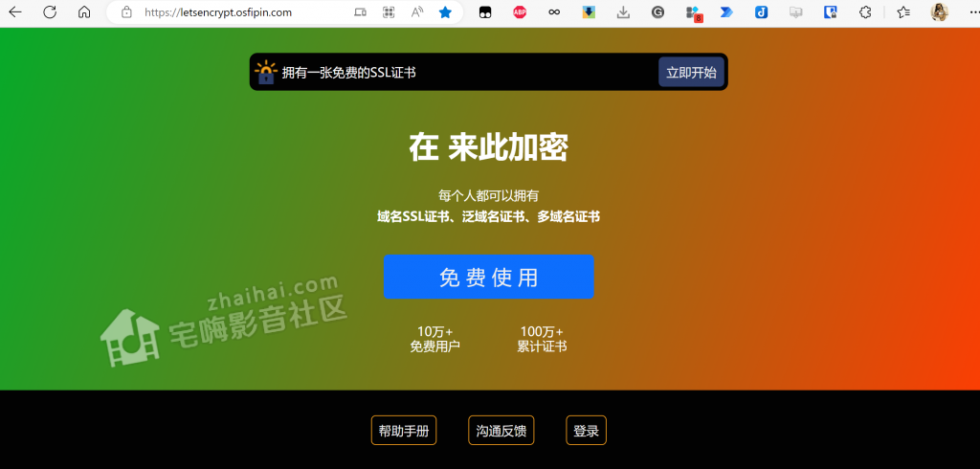Open the app-available device icon in the address bar
Viewport: 980px width, 469px height.
[360, 11]
